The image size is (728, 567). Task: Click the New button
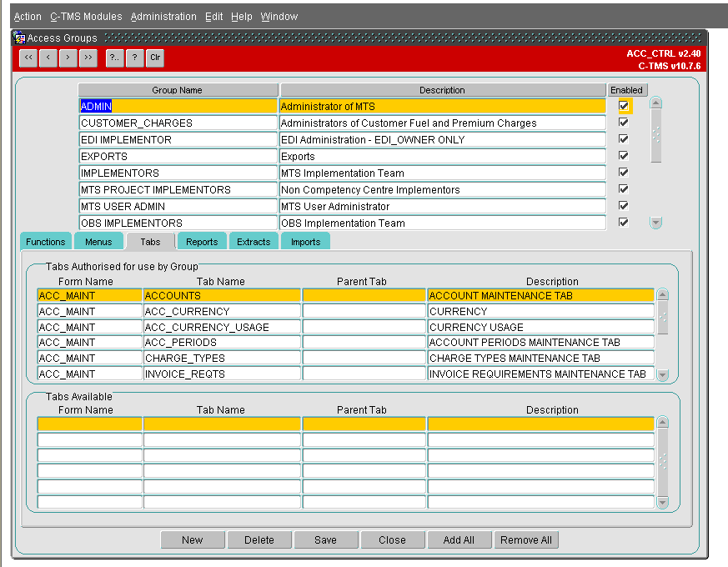coord(192,540)
